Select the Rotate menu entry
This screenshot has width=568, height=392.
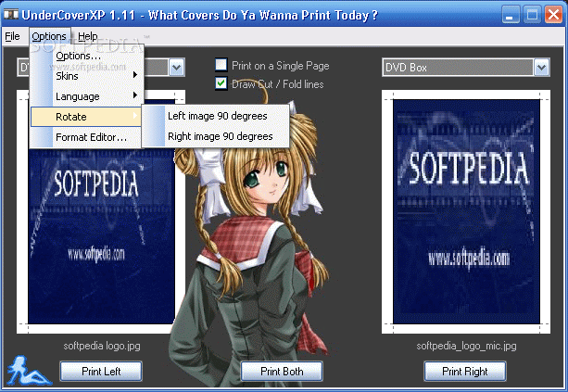point(86,117)
